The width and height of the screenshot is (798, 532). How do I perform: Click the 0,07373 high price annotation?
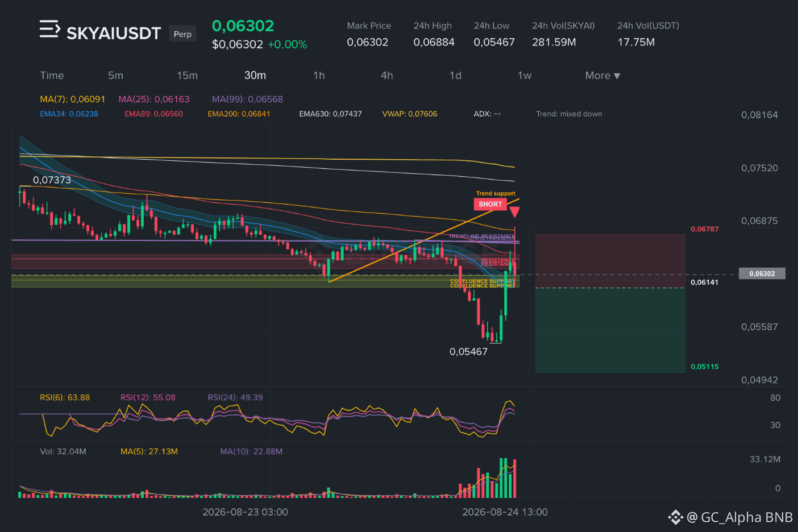52,180
